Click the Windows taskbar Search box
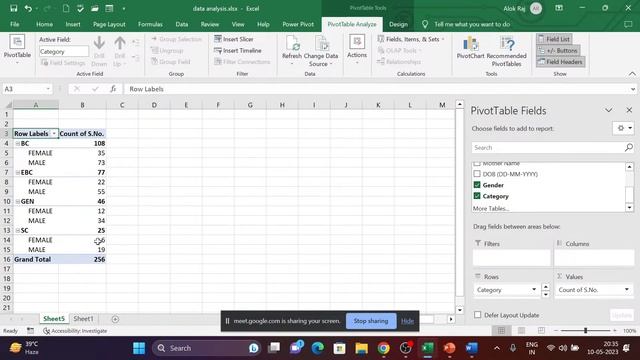Image resolution: width=640 pixels, height=360 pixels. tap(207, 348)
